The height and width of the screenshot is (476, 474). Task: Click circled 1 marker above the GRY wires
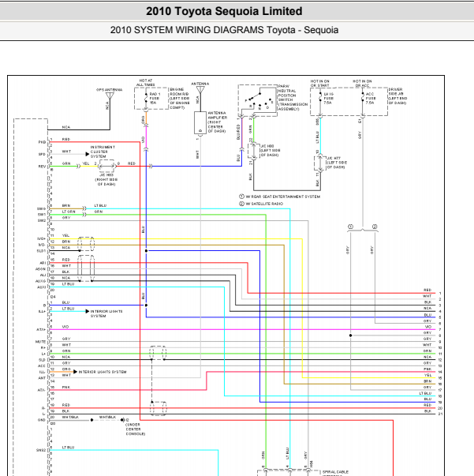(x=351, y=227)
